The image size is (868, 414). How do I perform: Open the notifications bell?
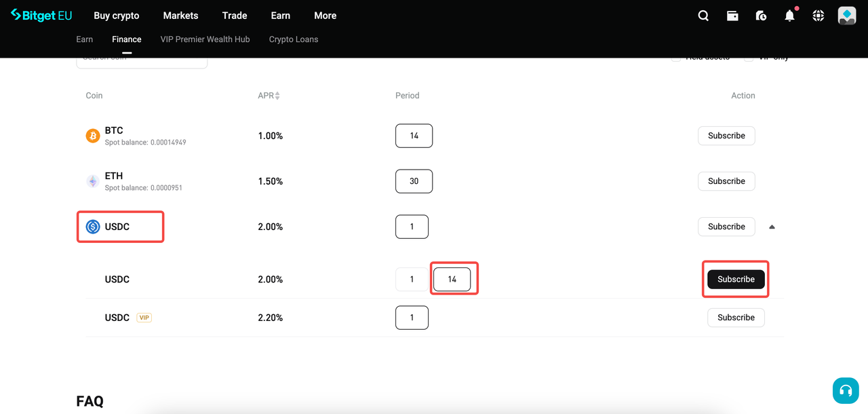click(x=789, y=16)
